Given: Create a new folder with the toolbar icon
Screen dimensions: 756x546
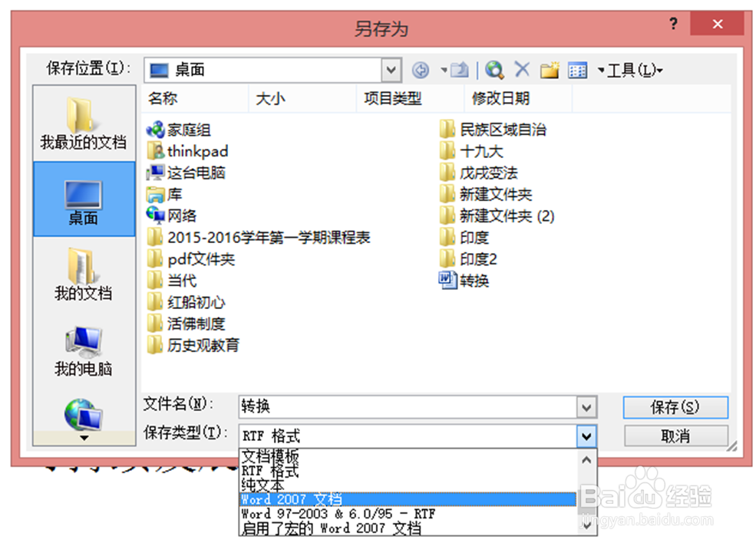Looking at the screenshot, I should pos(550,70).
